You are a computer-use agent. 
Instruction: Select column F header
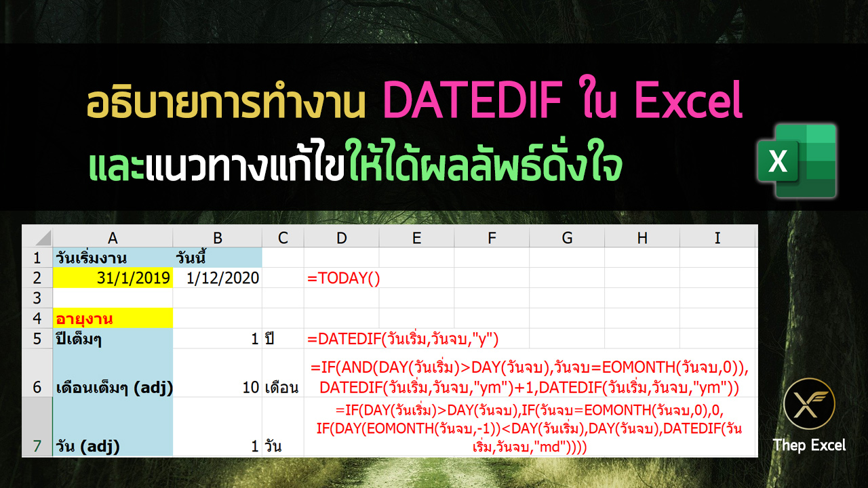click(x=492, y=237)
